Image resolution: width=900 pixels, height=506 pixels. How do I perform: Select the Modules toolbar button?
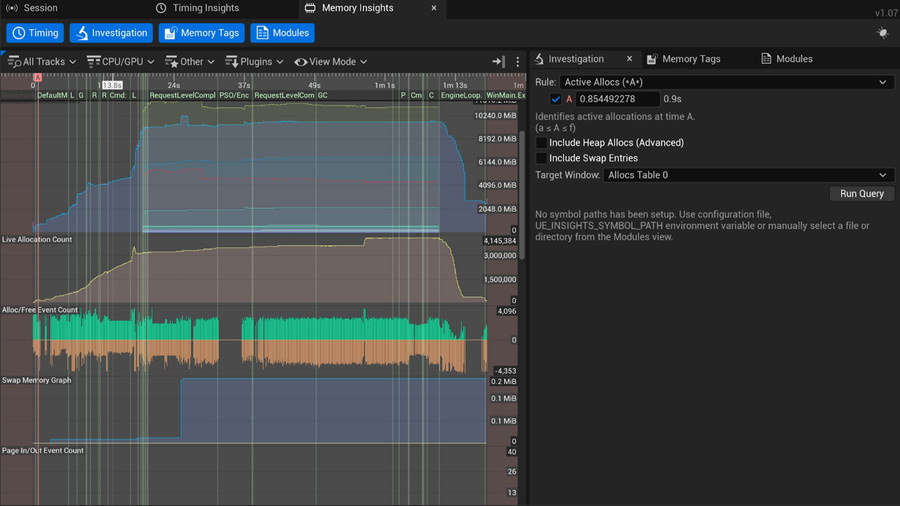[282, 33]
